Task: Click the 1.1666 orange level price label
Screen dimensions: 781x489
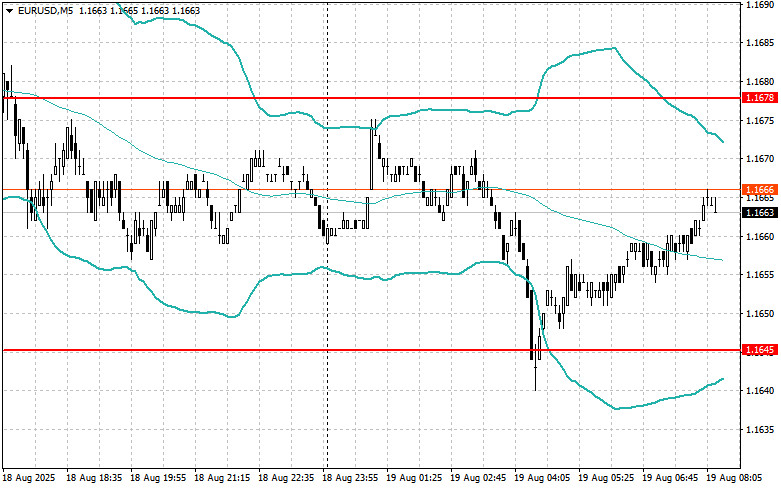Action: (760, 189)
